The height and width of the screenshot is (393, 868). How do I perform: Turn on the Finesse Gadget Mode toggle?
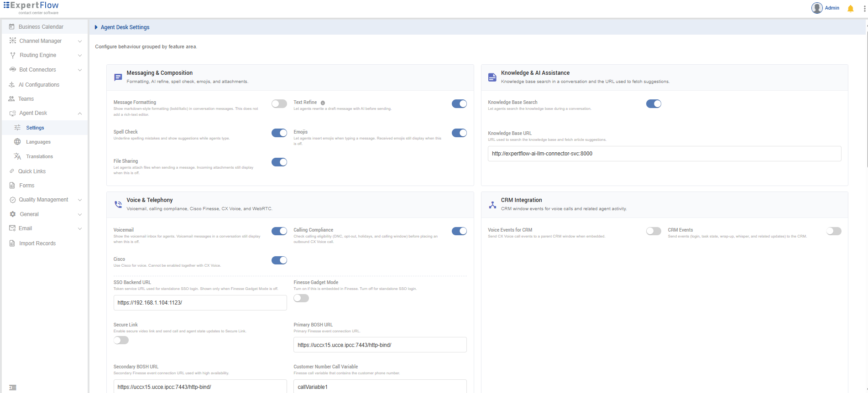(x=301, y=298)
